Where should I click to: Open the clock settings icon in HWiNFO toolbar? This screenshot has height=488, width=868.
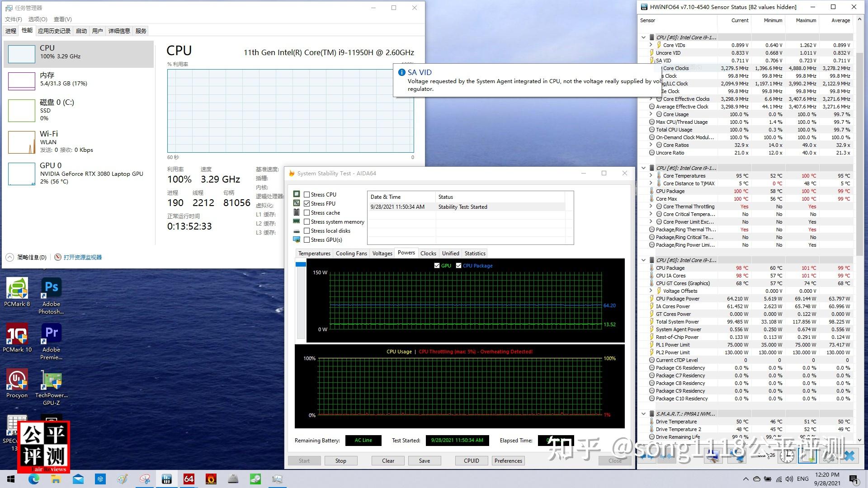tap(787, 456)
